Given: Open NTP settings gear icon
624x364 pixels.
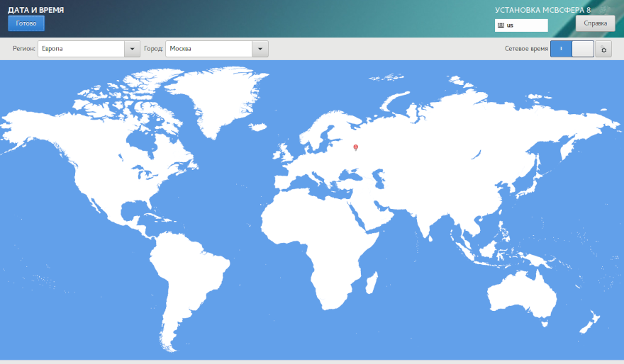Looking at the screenshot, I should (x=603, y=50).
